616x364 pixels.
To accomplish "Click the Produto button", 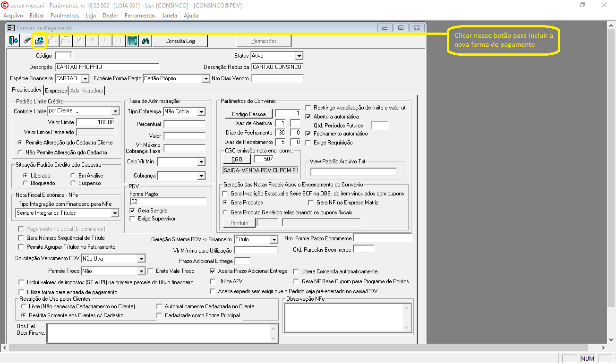I will pos(240,223).
